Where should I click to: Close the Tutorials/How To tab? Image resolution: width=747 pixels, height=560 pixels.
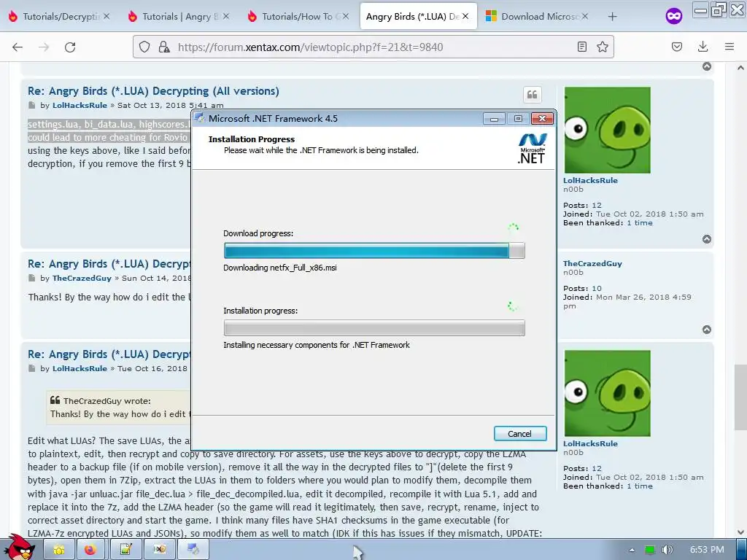[345, 16]
